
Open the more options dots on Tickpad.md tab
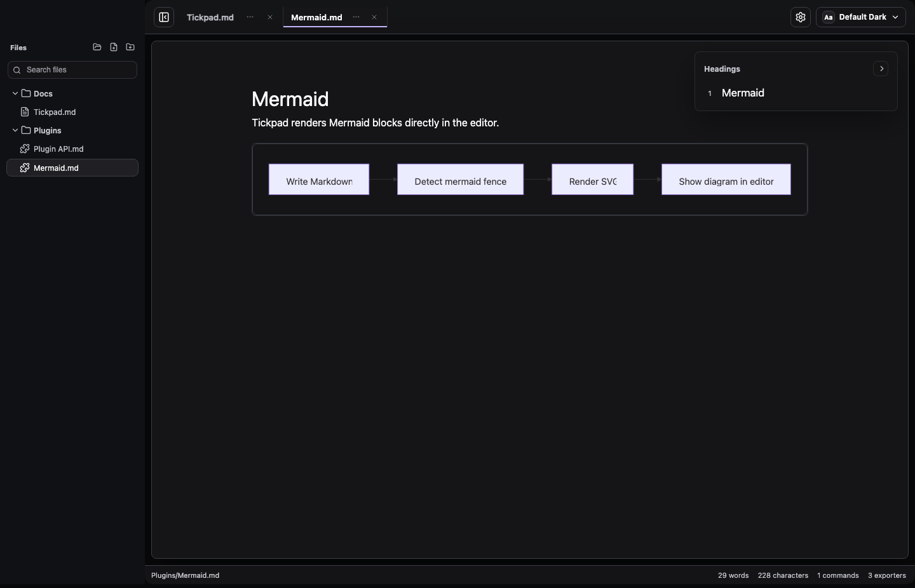tap(250, 17)
